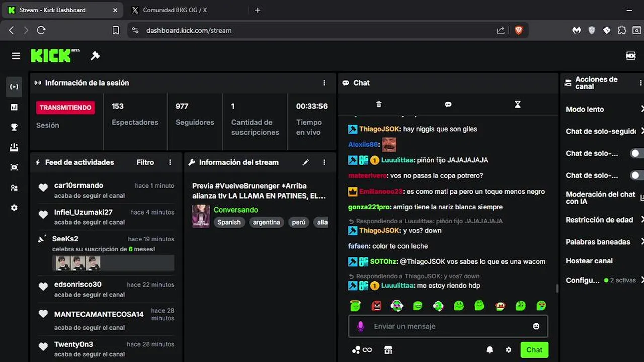Open the chat shop store icon
The width and height of the screenshot is (644, 362).
(388, 350)
